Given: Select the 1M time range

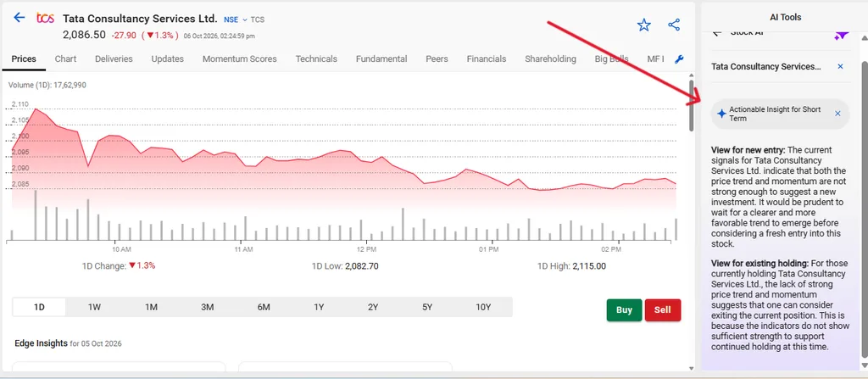Looking at the screenshot, I should tap(151, 307).
